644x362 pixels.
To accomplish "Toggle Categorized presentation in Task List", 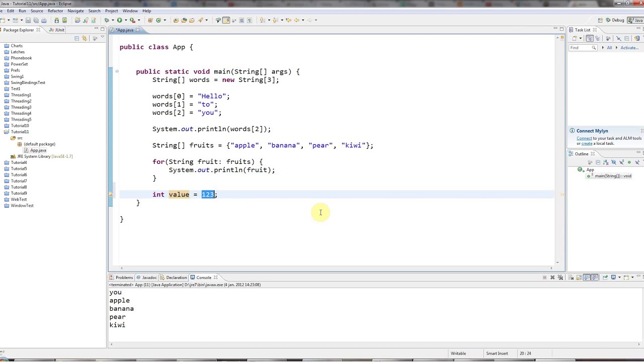I will point(590,38).
